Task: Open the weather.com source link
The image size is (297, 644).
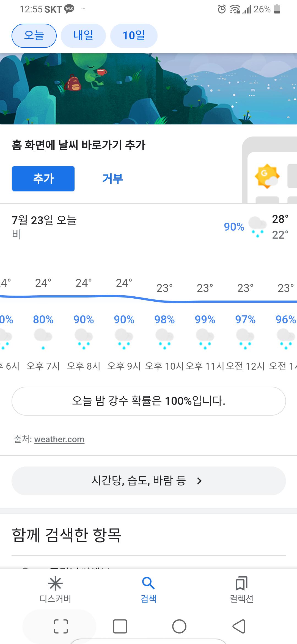Action: click(59, 439)
